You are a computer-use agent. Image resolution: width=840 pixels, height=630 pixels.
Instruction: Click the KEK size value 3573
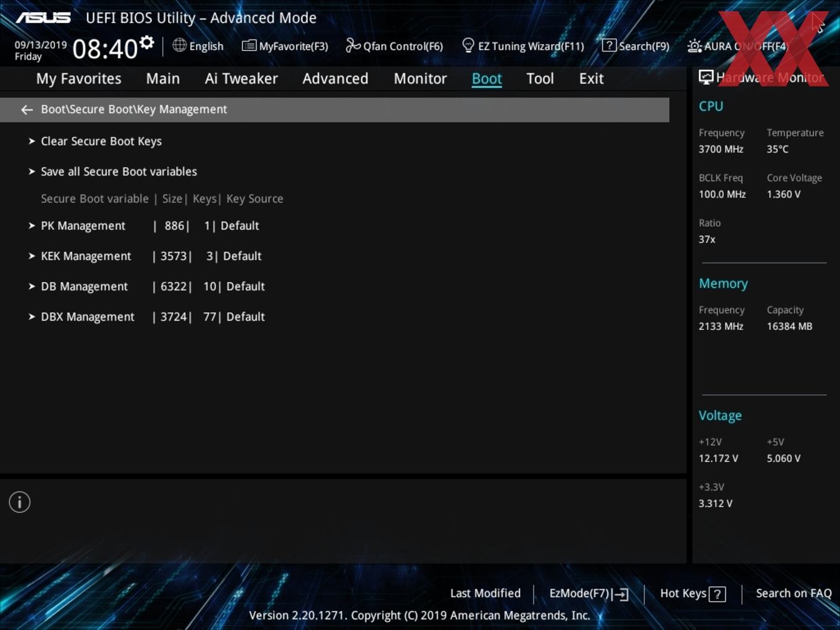(x=174, y=256)
